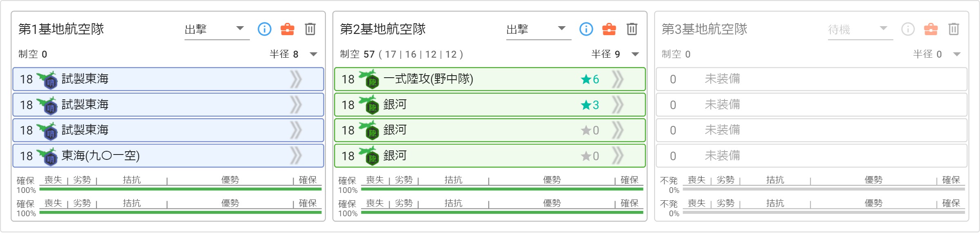Clear 第2基地航空隊 with trash icon
The width and height of the screenshot is (980, 233).
[632, 29]
